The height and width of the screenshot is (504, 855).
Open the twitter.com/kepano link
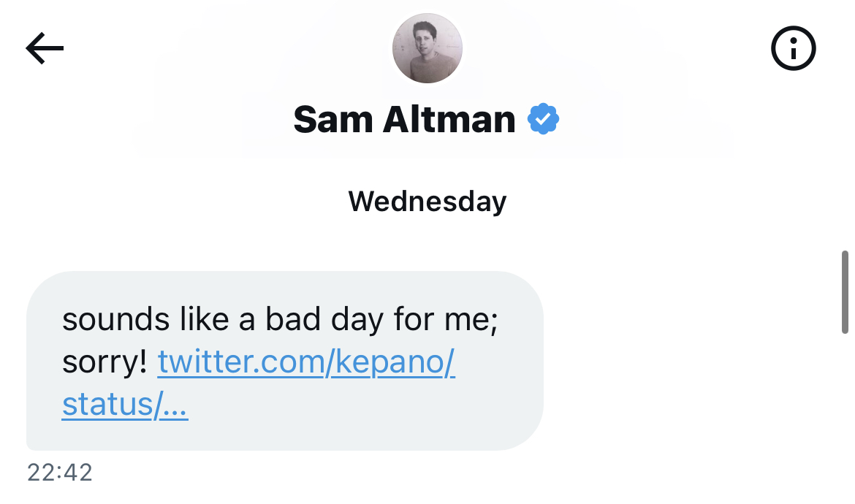coord(306,363)
